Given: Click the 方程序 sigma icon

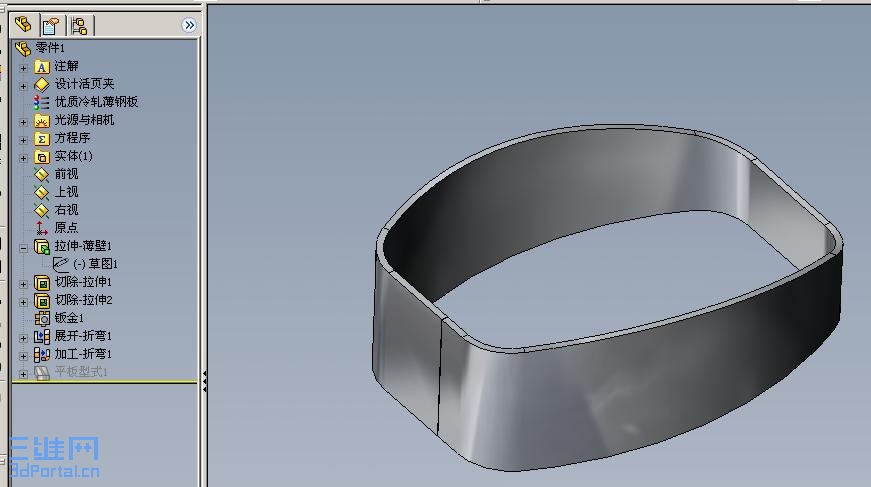Looking at the screenshot, I should click(x=42, y=139).
